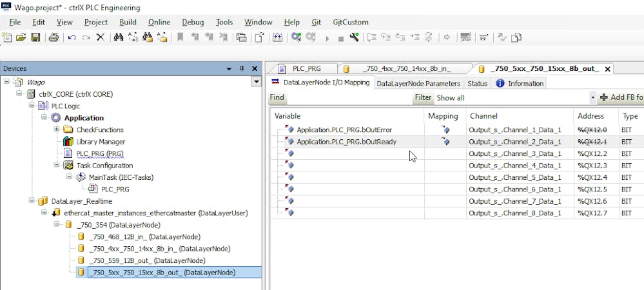This screenshot has height=290, width=644.
Task: Click the Delete X icon in toolbar
Action: pyautogui.click(x=100, y=37)
